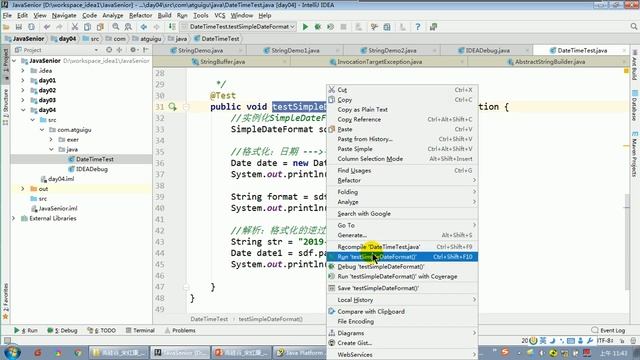The image size is (640, 360).
Task: Open the Debug tool window button
Action: tap(62, 331)
